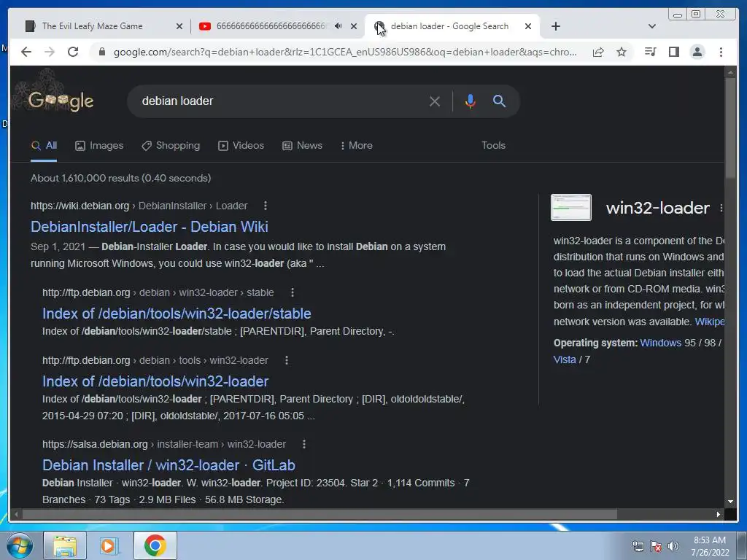Open Index of /debian/tools/win32-loader/stable
This screenshot has height=560, width=747.
pyautogui.click(x=177, y=314)
